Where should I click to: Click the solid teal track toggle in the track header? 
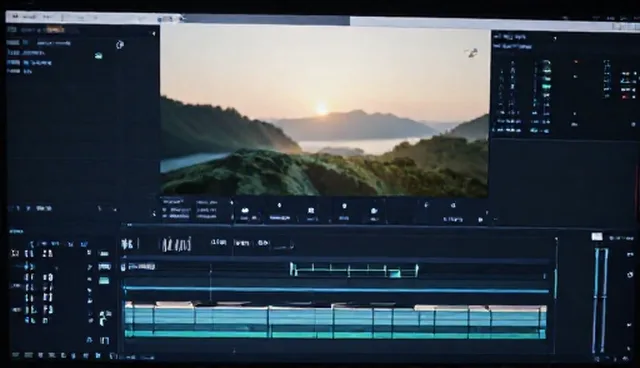tap(104, 280)
